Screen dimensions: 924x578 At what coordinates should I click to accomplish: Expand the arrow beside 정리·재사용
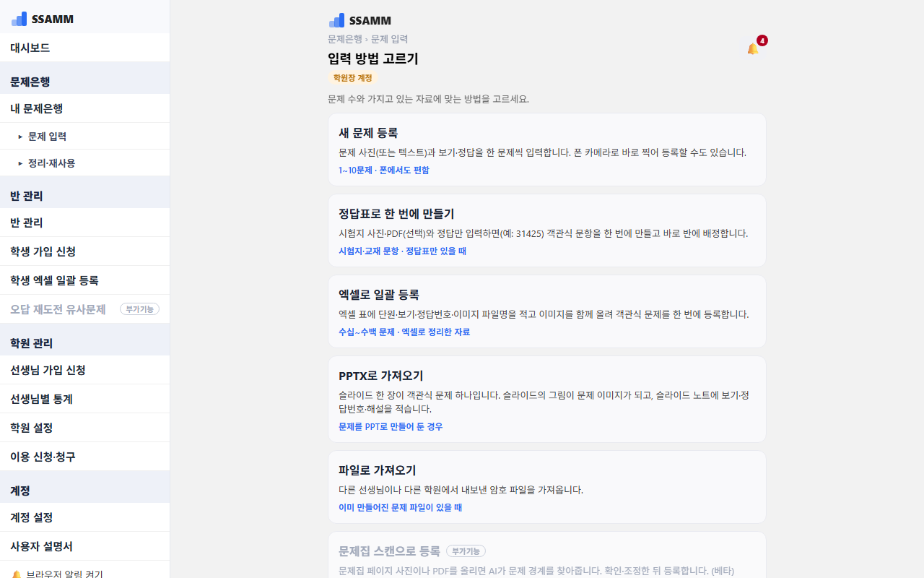point(20,163)
